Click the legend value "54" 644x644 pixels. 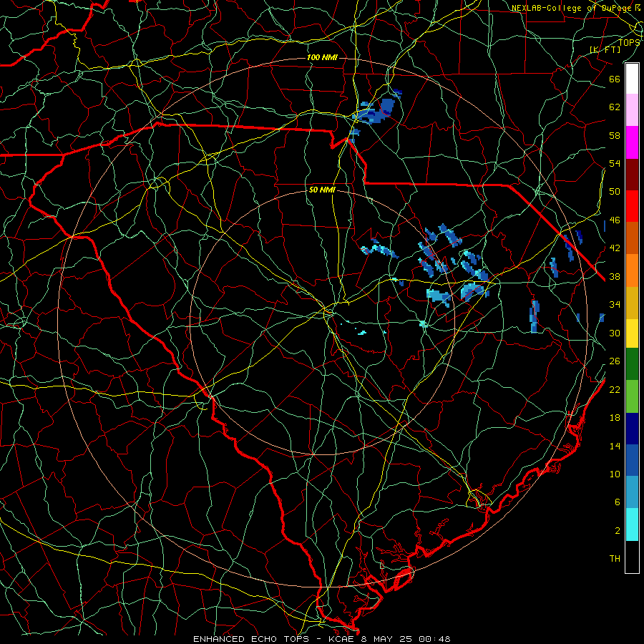coord(615,163)
